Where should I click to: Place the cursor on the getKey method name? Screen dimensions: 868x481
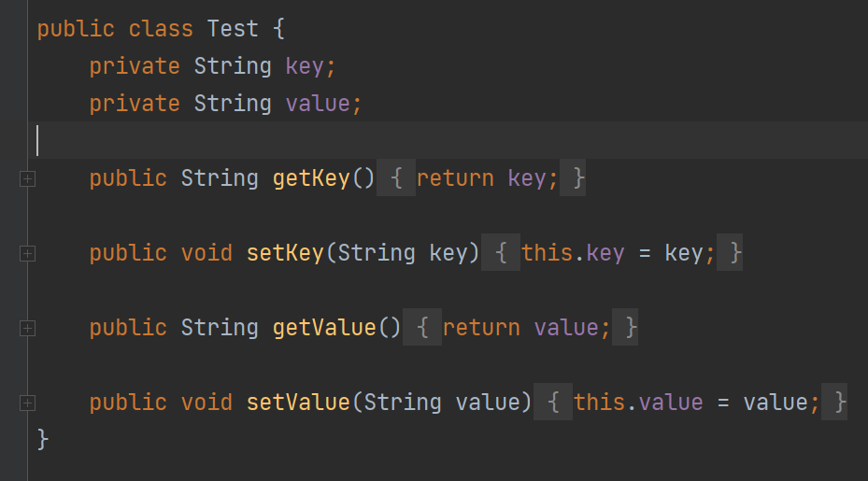[311, 178]
